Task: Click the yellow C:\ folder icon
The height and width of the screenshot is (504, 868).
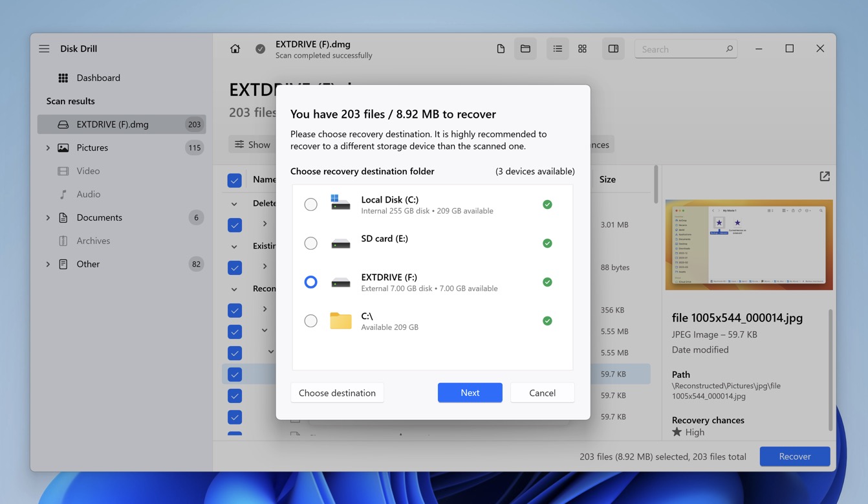Action: point(340,320)
